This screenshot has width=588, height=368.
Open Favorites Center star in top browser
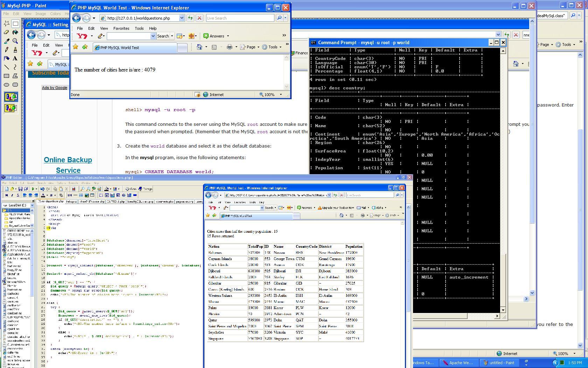pyautogui.click(x=76, y=47)
